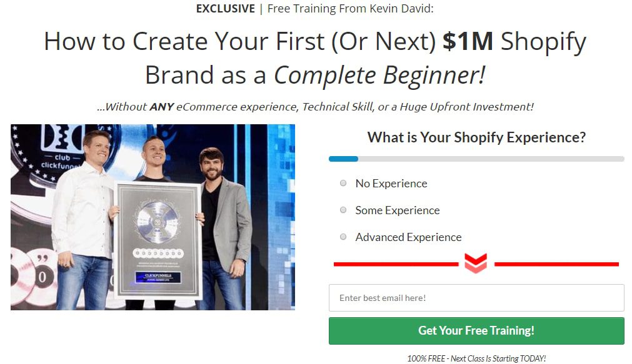Click the gray unfilled portion of progress bar
The image size is (632, 364).
491,159
